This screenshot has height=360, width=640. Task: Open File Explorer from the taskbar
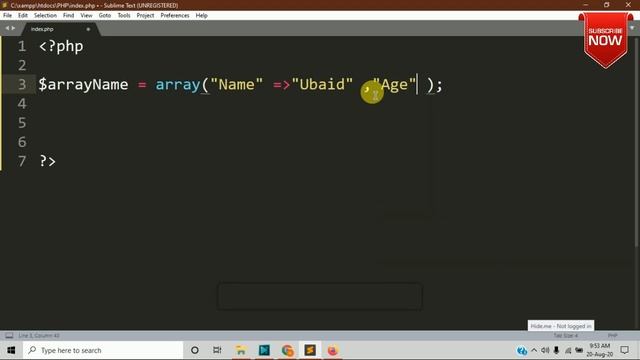tap(241, 350)
